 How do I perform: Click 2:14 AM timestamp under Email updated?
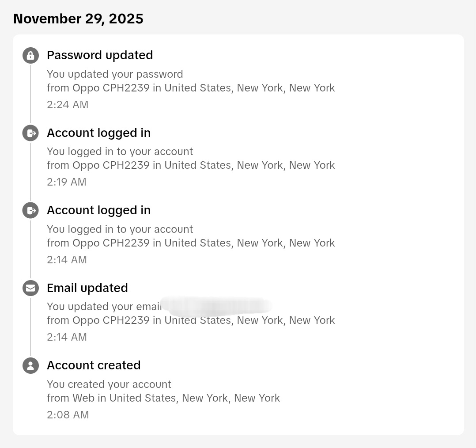click(67, 337)
